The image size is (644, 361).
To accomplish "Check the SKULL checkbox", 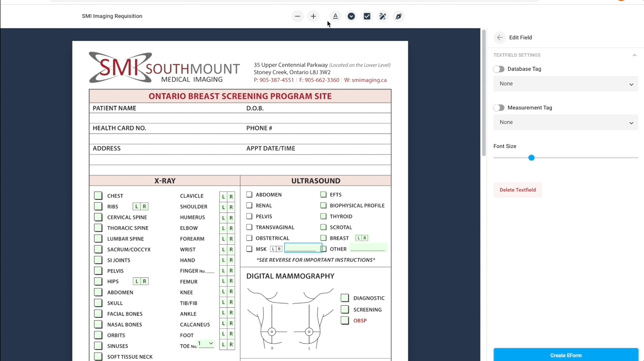I will [98, 303].
